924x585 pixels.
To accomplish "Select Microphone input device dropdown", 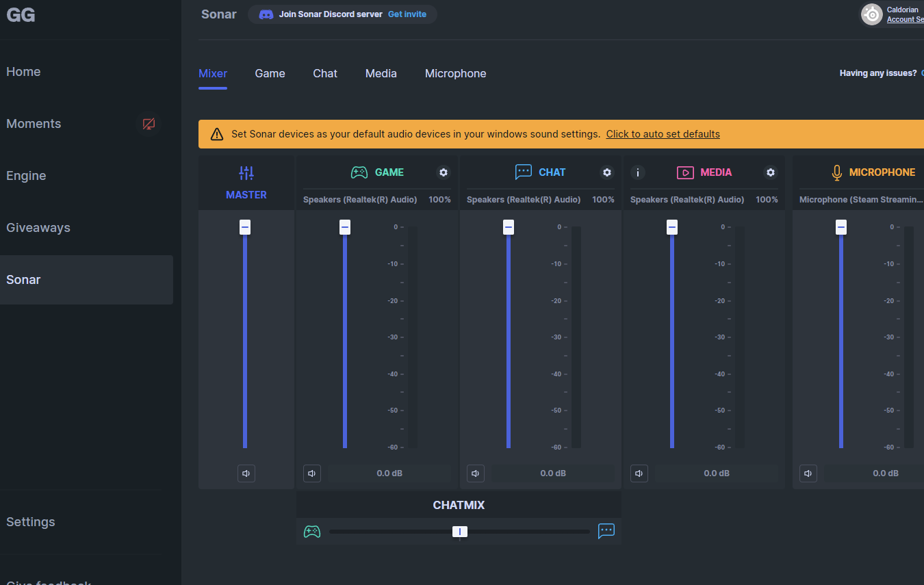I will pyautogui.click(x=859, y=200).
